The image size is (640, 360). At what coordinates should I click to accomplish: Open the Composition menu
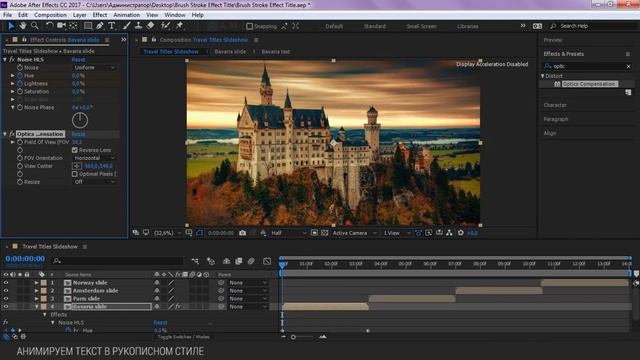[x=50, y=15]
